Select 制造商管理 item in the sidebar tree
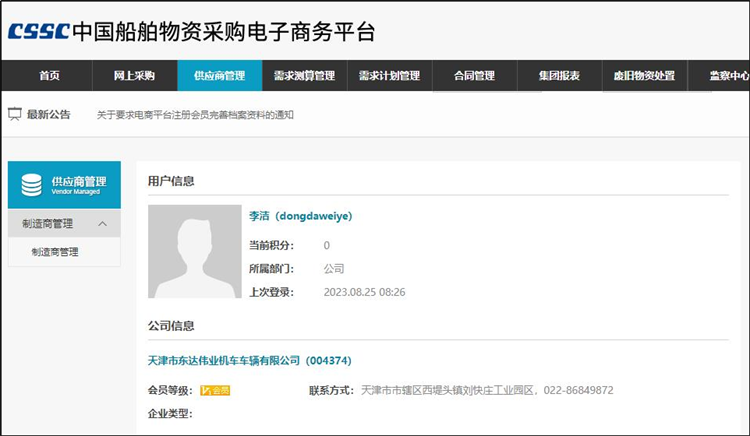 click(x=55, y=252)
